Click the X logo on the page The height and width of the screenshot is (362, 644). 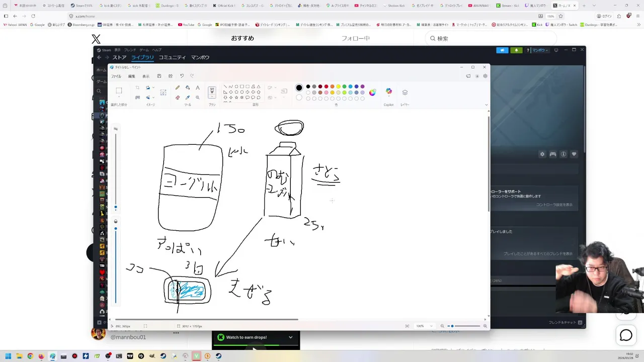[x=96, y=39]
